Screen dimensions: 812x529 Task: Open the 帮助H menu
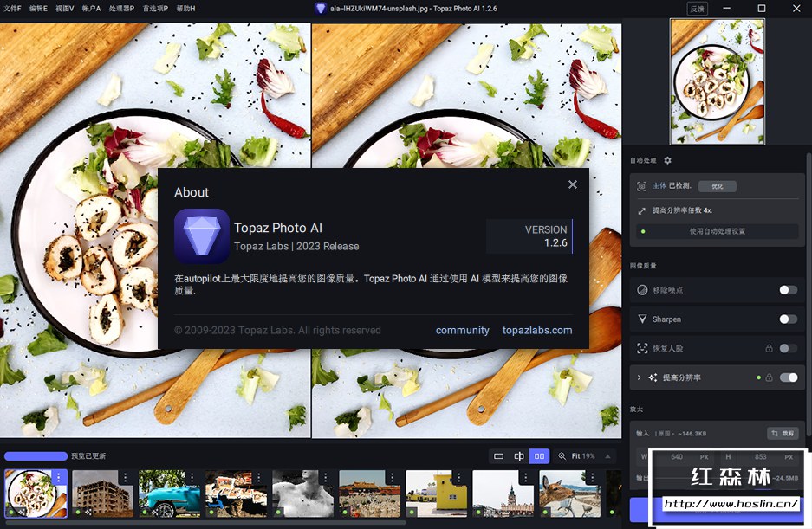tap(186, 9)
